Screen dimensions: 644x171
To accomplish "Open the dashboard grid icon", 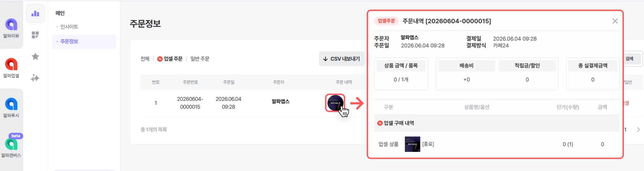I will [x=35, y=35].
